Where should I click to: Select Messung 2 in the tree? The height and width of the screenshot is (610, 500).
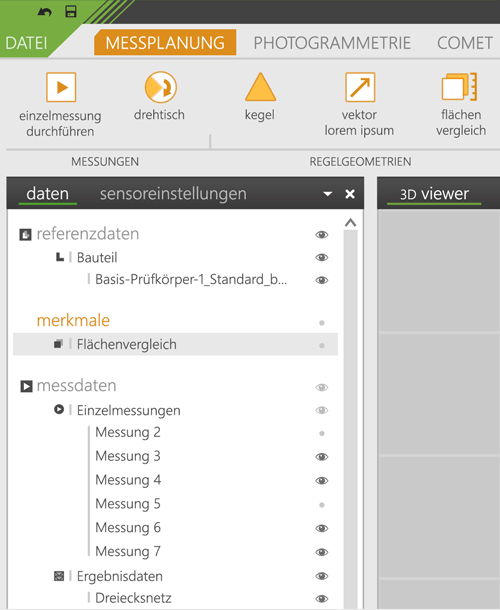tap(128, 433)
